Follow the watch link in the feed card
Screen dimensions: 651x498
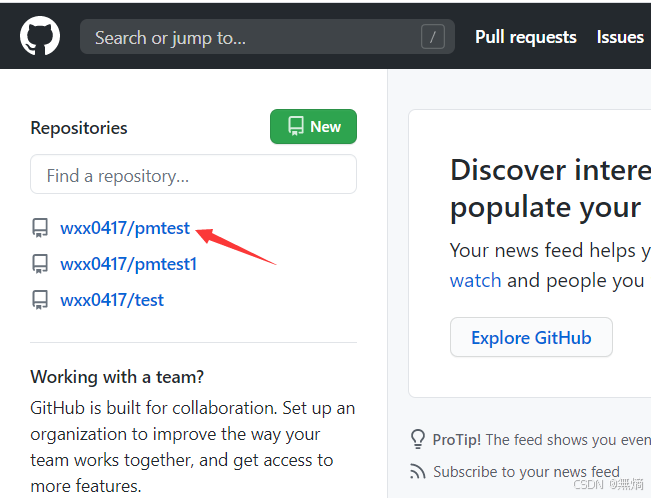pyautogui.click(x=475, y=280)
